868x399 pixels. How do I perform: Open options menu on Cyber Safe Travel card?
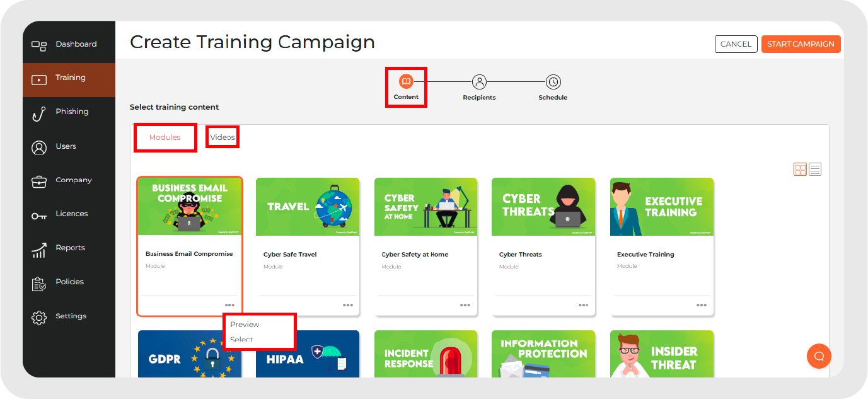(x=348, y=304)
